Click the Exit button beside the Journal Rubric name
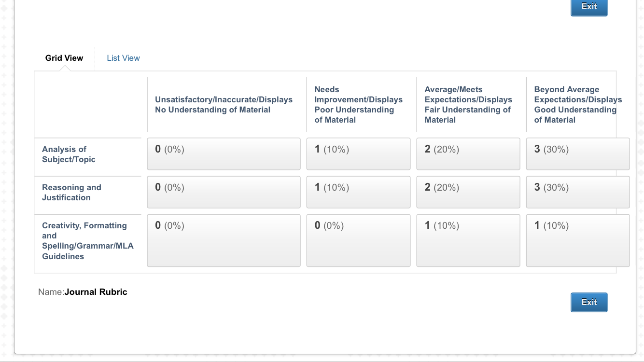Viewport: 644px width, 362px height. (x=588, y=302)
